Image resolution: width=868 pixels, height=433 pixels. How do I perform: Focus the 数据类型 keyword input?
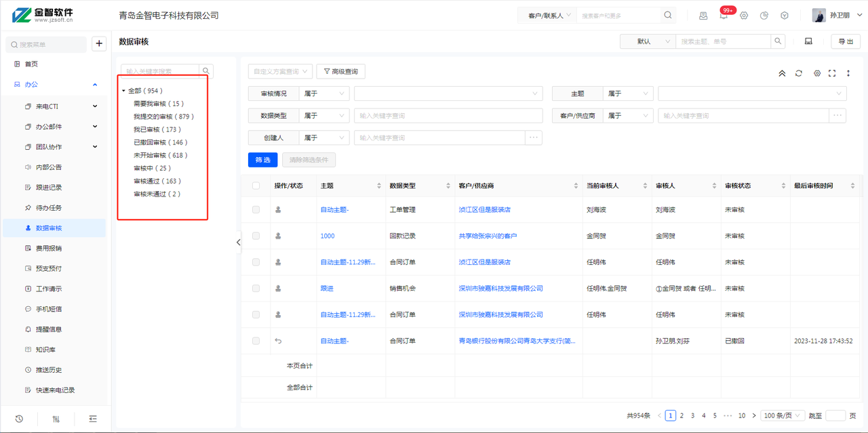click(x=448, y=116)
